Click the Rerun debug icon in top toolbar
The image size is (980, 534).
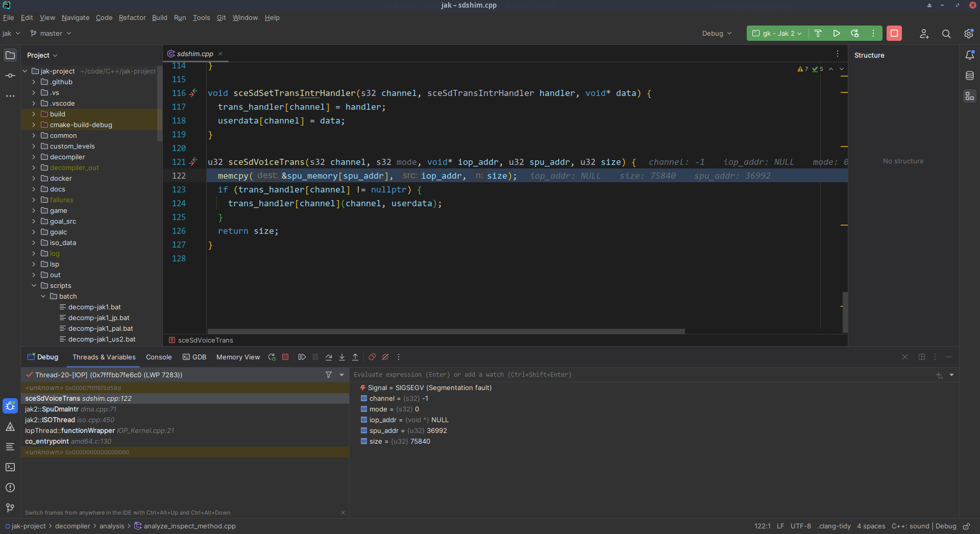855,33
